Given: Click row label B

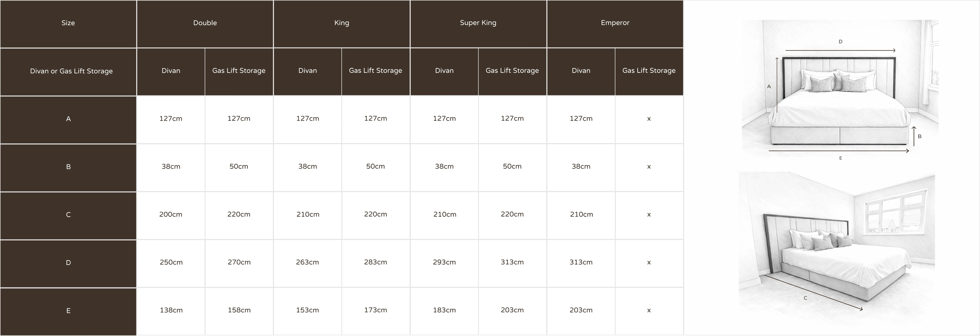Looking at the screenshot, I should click(x=68, y=167).
